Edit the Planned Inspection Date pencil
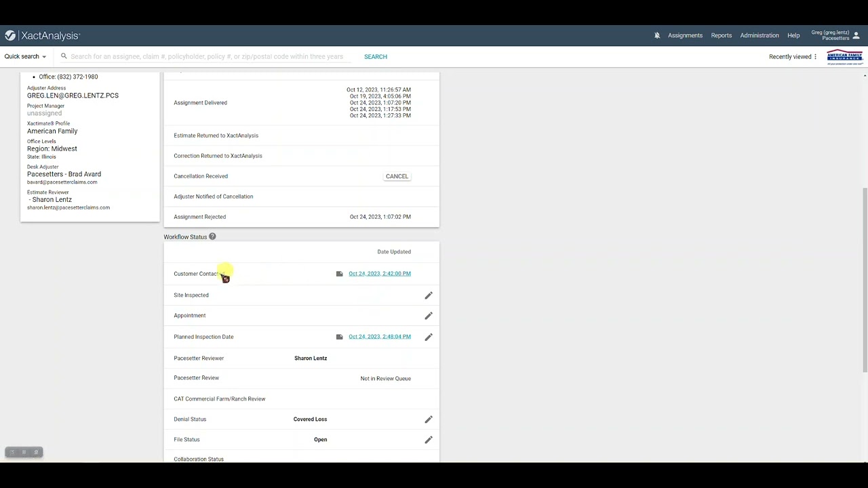 pyautogui.click(x=429, y=337)
